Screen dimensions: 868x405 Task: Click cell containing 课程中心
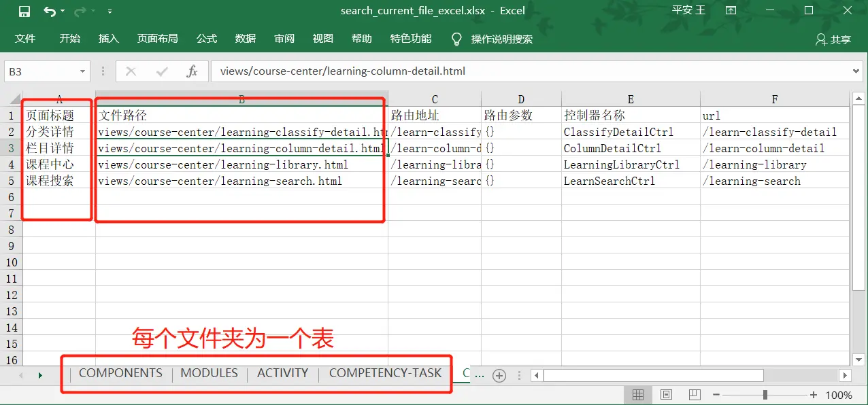point(59,164)
